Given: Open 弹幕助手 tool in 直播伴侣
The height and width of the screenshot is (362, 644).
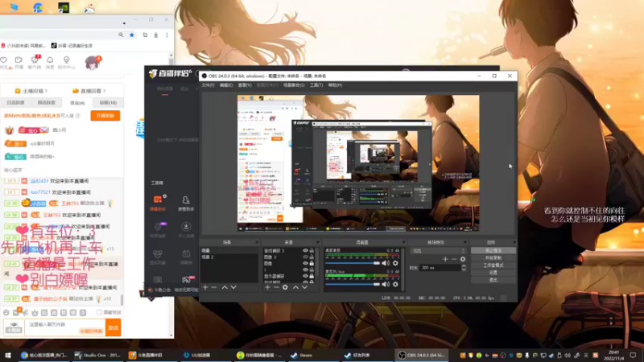Looking at the screenshot, I should (x=158, y=204).
